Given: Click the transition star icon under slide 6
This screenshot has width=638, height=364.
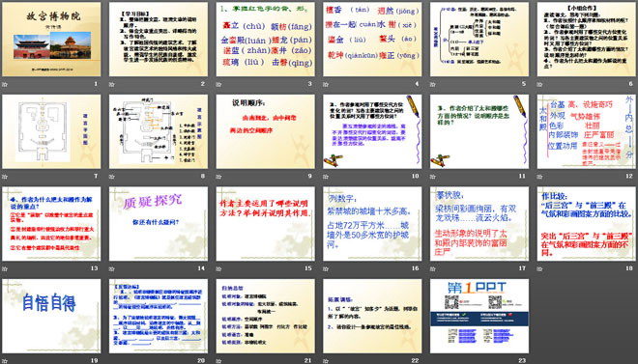Looking at the screenshot, I should pos(540,85).
